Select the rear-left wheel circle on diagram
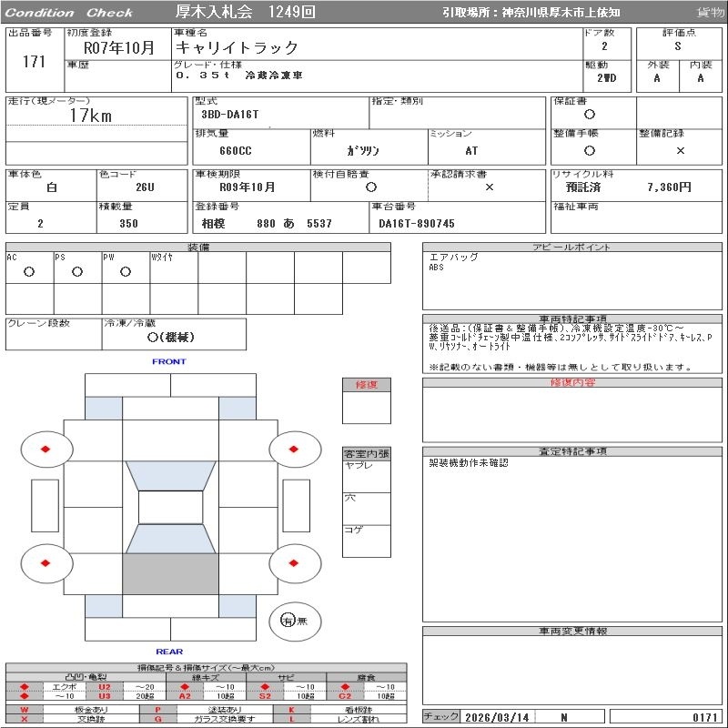The width and height of the screenshot is (728, 728). tap(45, 564)
